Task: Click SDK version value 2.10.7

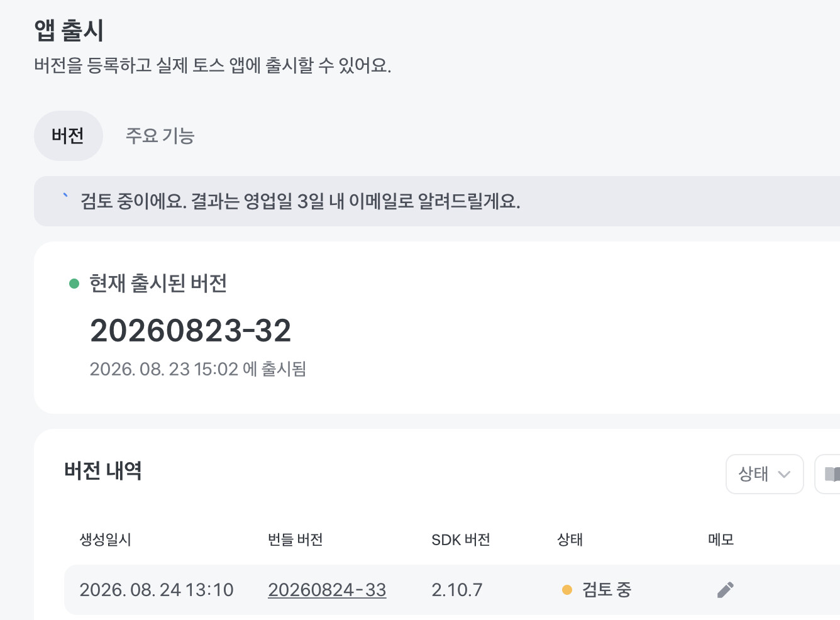Action: click(x=457, y=590)
